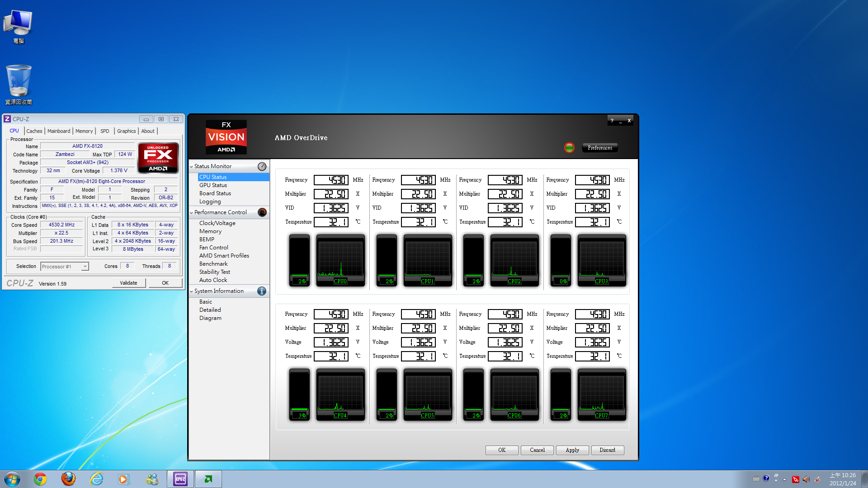Open the BEMP page
The height and width of the screenshot is (488, 868).
[x=207, y=239]
